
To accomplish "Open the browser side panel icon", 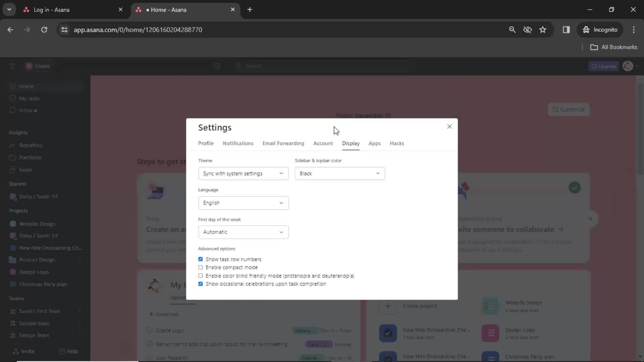I will point(566,29).
